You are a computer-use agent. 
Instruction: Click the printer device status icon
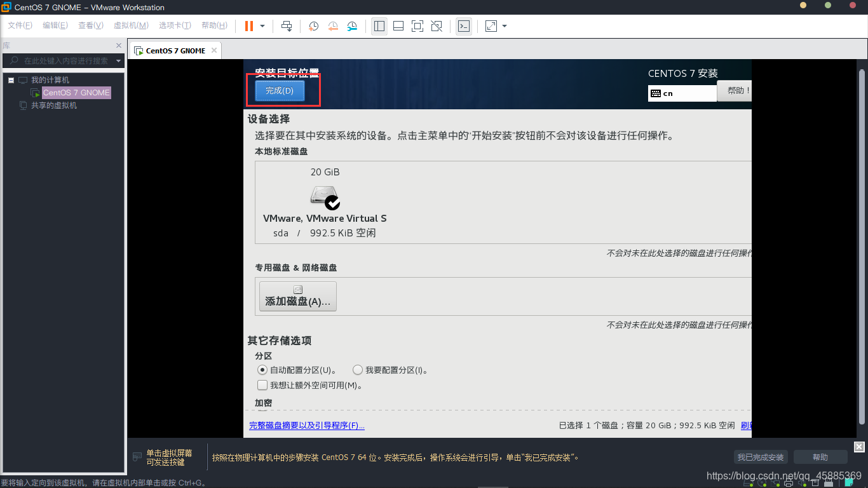[x=789, y=483]
